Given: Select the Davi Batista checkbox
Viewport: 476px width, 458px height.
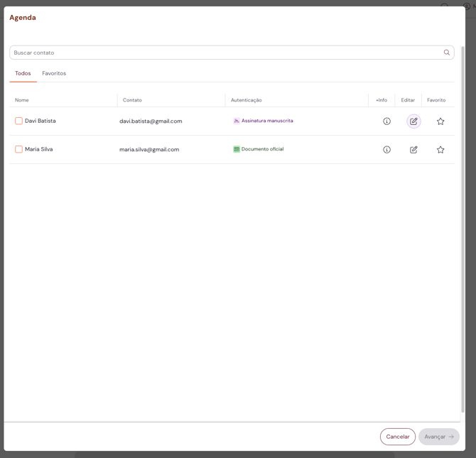Looking at the screenshot, I should coord(18,121).
